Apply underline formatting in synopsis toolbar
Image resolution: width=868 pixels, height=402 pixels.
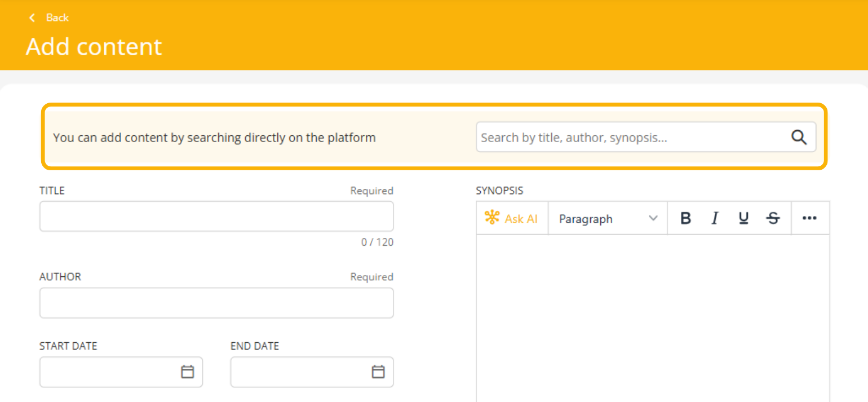point(743,218)
